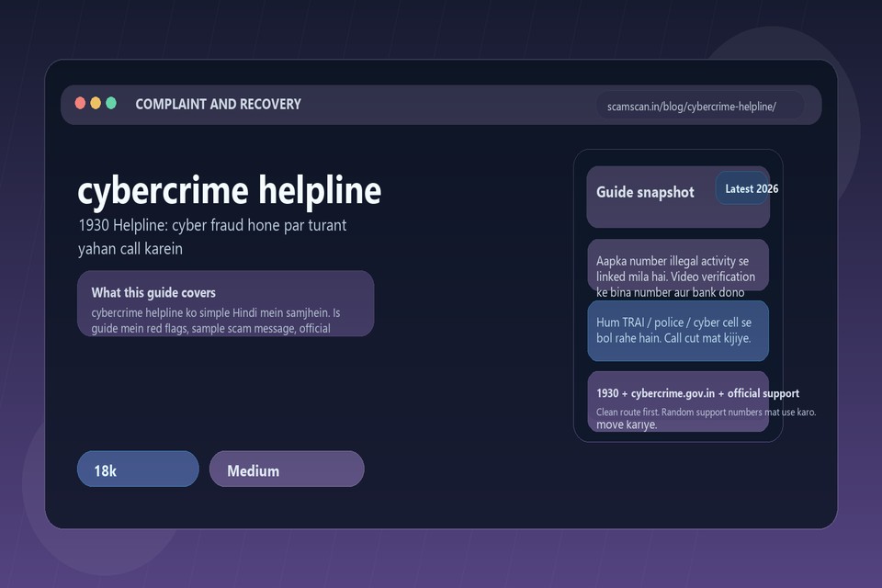Click the yellow traffic light dot
The width and height of the screenshot is (882, 588).
click(x=96, y=102)
